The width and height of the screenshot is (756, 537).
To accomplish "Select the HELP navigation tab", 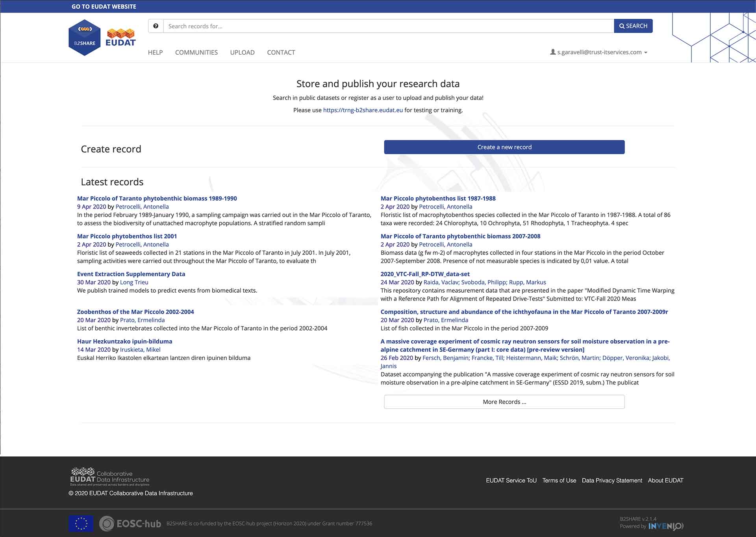I will tap(155, 52).
